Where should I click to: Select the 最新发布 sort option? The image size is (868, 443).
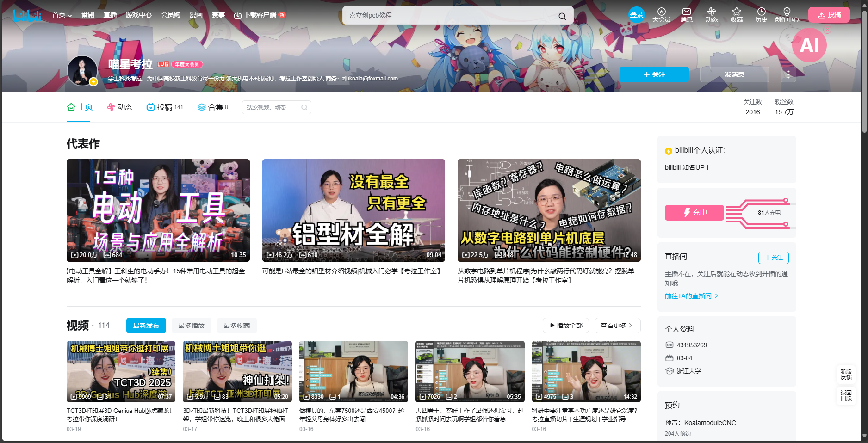point(146,326)
